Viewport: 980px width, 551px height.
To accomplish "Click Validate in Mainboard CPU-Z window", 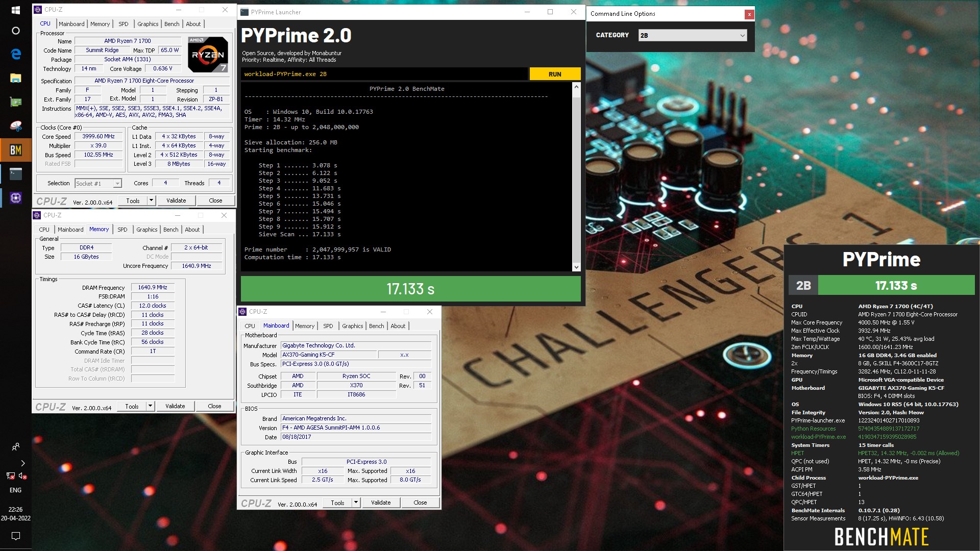I will (x=381, y=503).
